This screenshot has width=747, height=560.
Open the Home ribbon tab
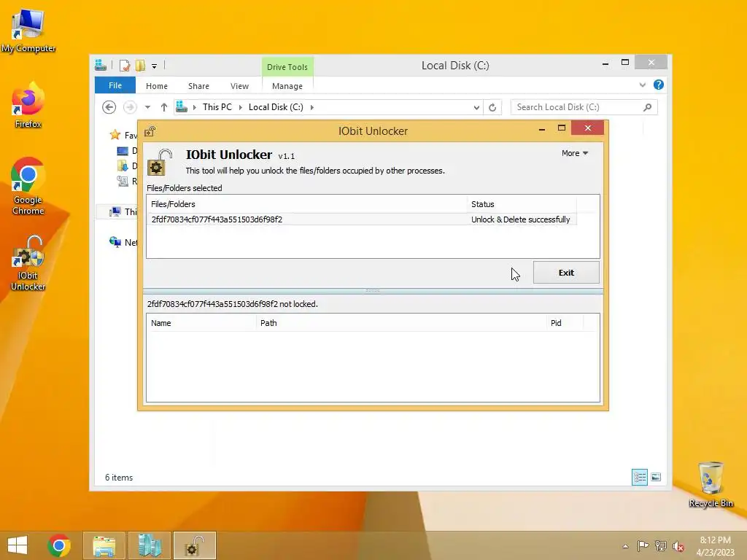(x=157, y=86)
